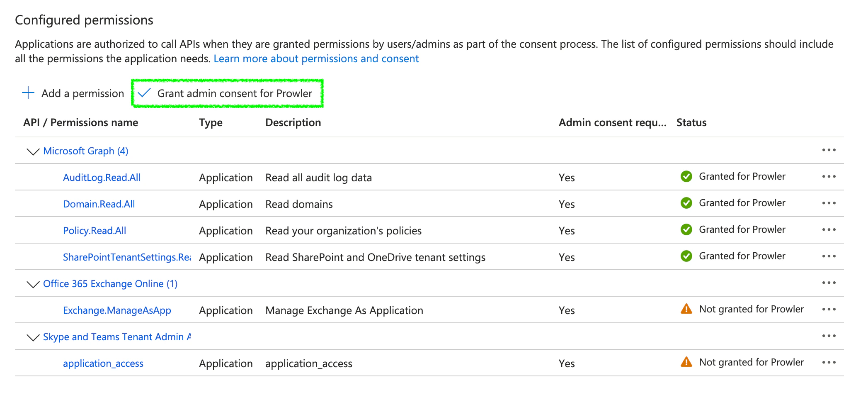The height and width of the screenshot is (395, 868).
Task: Click the checkmark icon beside Grant admin consent
Action: click(x=145, y=93)
